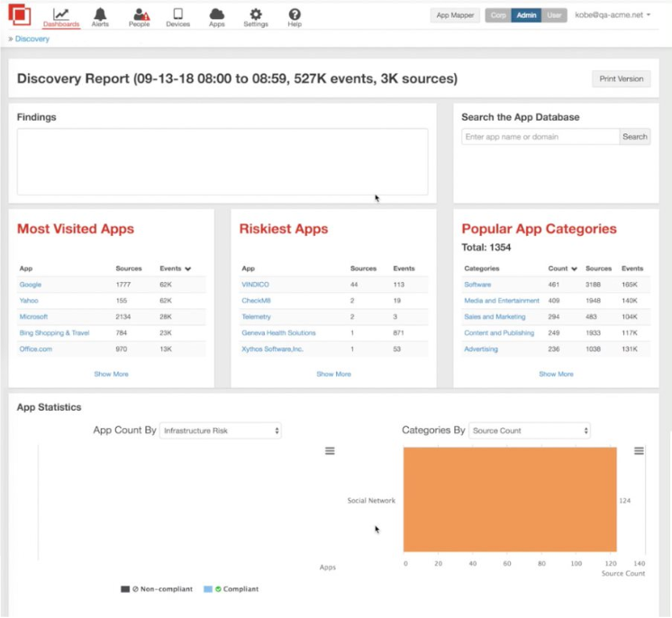The width and height of the screenshot is (672, 618).
Task: Click Categories column header
Action: coord(482,268)
